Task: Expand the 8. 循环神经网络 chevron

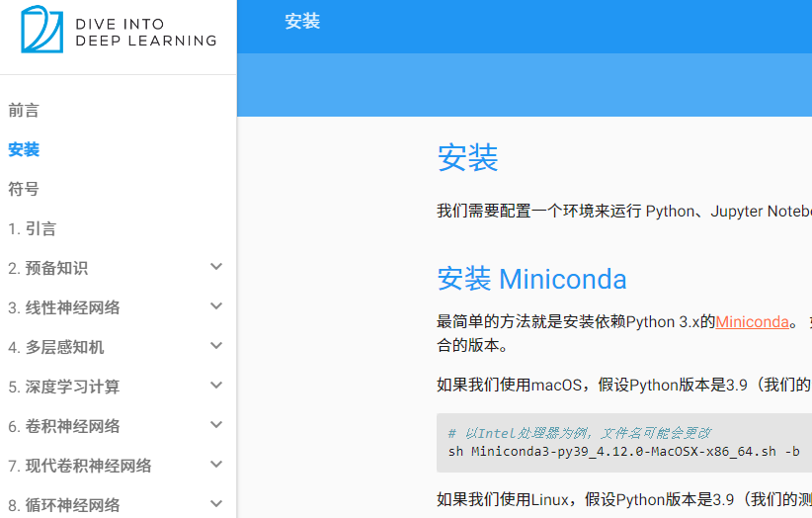Action: [216, 504]
